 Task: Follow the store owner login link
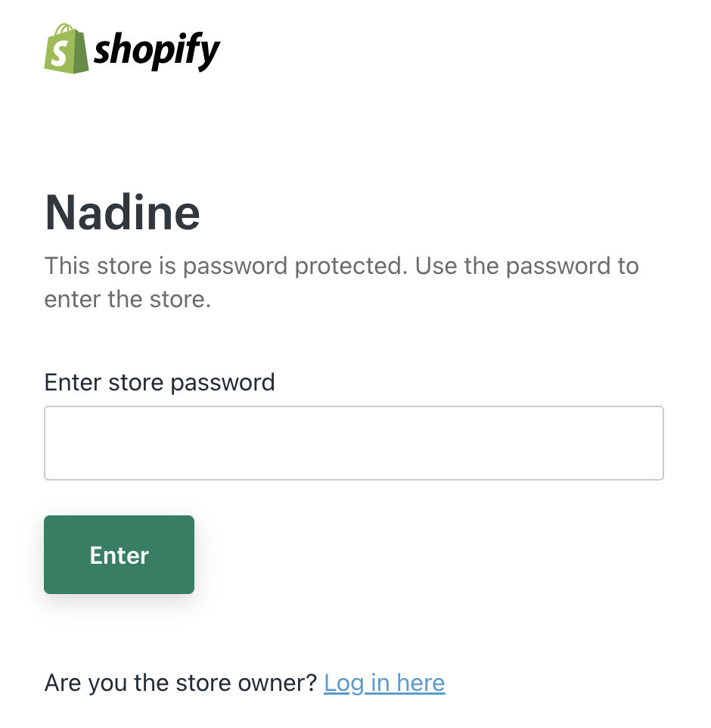384,683
